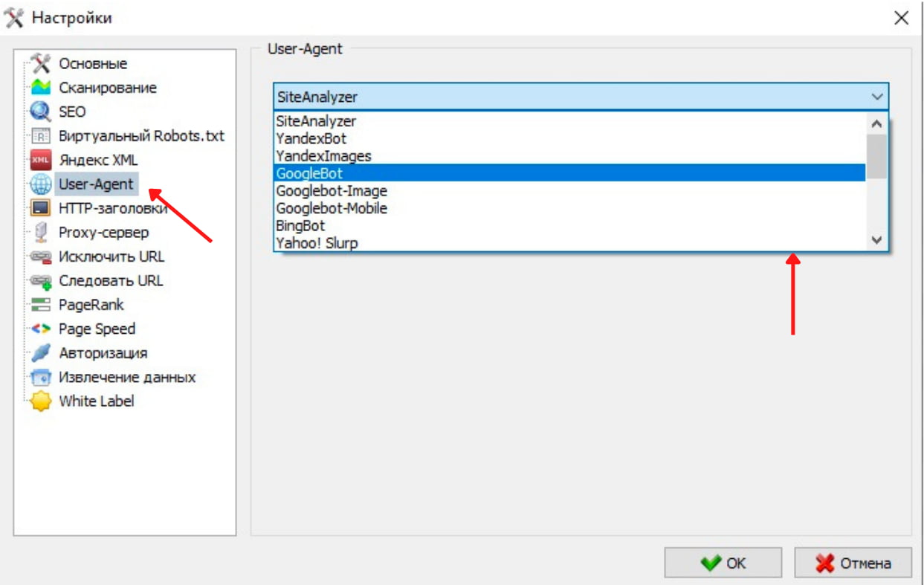This screenshot has width=924, height=585.
Task: Click the list scrollbar up arrow
Action: point(877,123)
